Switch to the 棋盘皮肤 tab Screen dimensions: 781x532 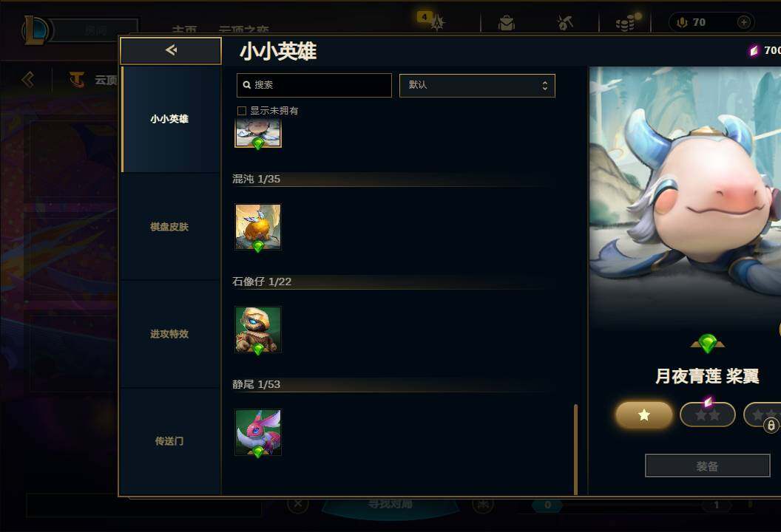170,227
